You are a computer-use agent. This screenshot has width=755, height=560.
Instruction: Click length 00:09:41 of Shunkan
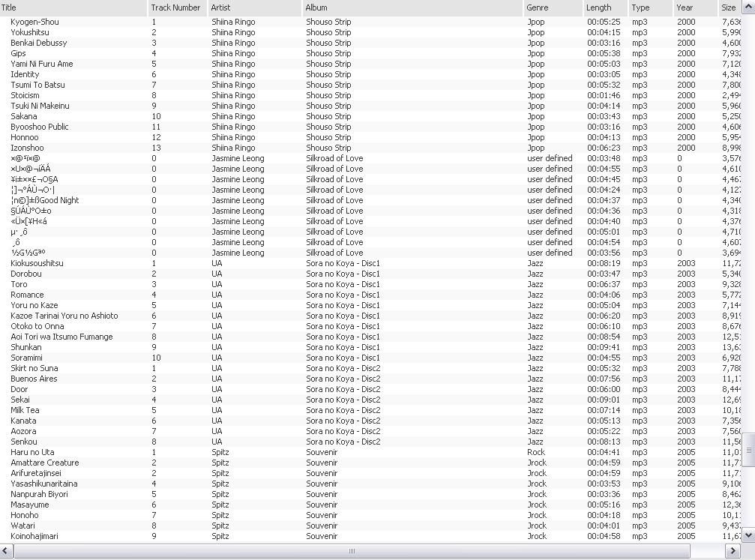[x=604, y=347]
